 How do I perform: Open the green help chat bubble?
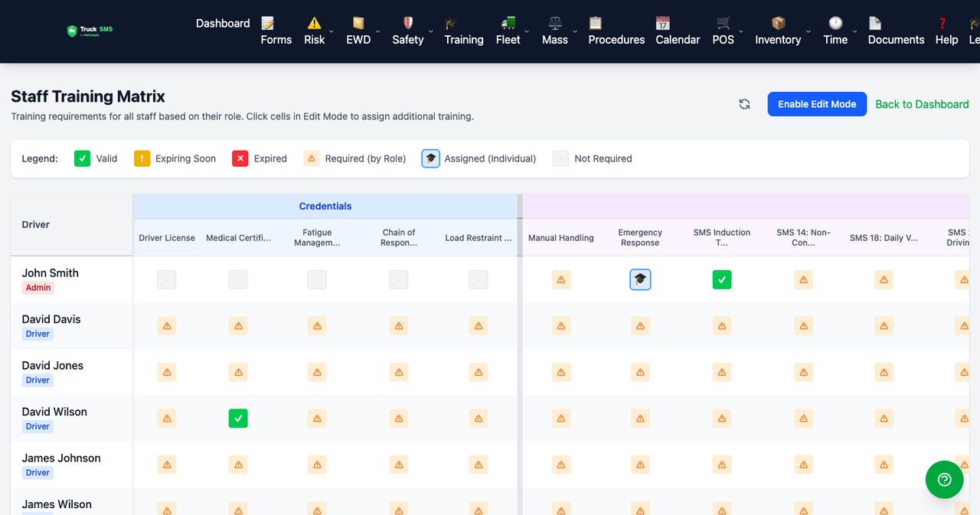coord(945,480)
